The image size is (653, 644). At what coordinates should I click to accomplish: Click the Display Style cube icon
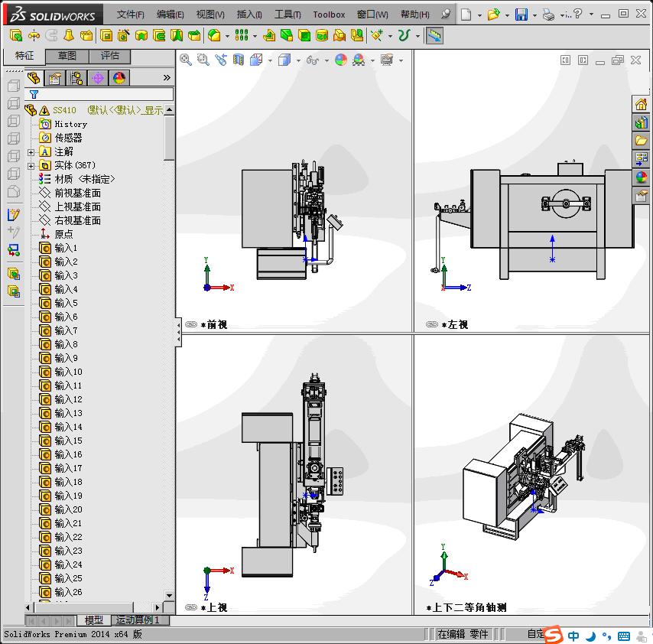[284, 60]
